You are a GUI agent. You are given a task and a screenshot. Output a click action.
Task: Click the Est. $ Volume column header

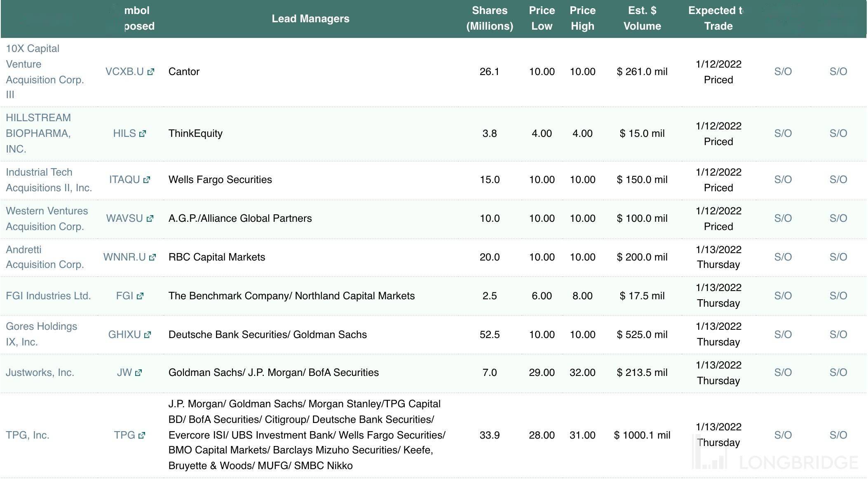[x=642, y=19]
